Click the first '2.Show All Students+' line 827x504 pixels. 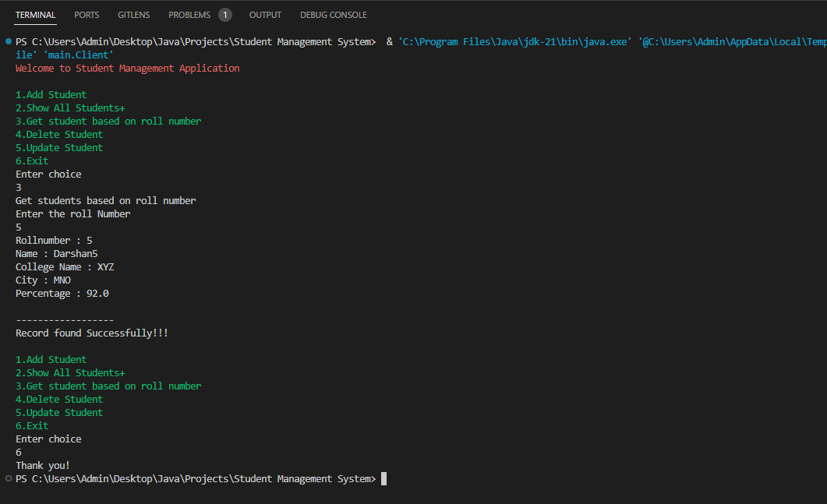[x=70, y=107]
